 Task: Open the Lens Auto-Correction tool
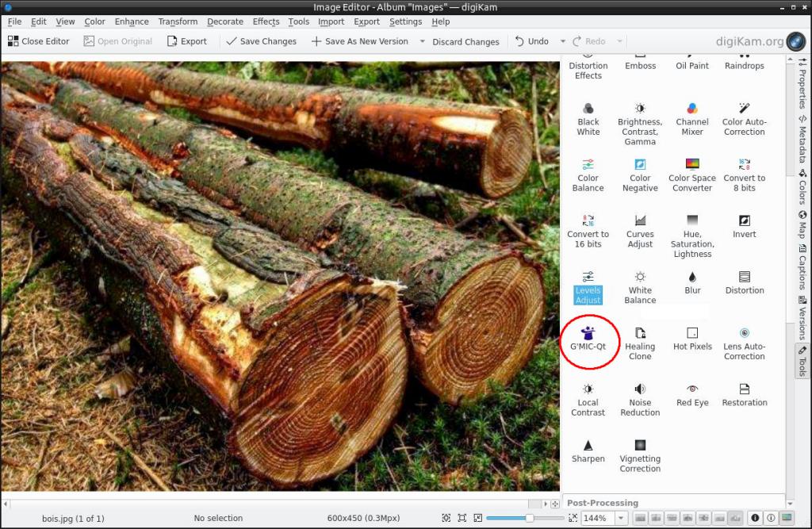[745, 343]
